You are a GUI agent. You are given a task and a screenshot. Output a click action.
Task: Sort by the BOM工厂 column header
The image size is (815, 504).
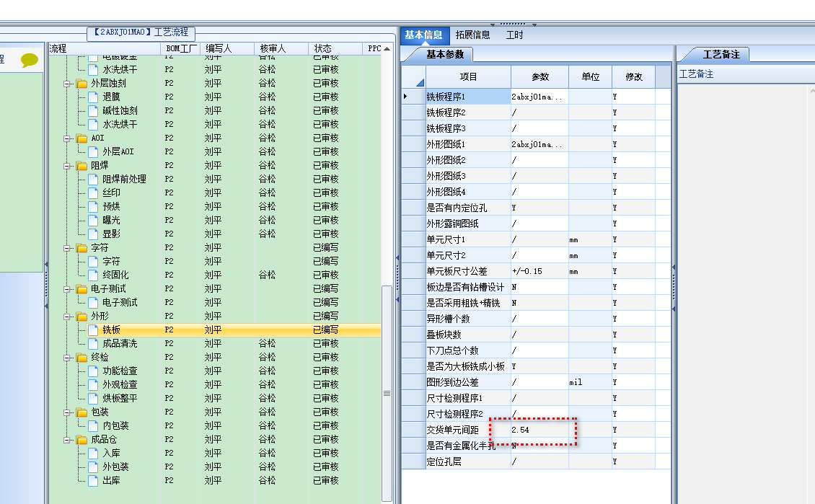pyautogui.click(x=181, y=48)
